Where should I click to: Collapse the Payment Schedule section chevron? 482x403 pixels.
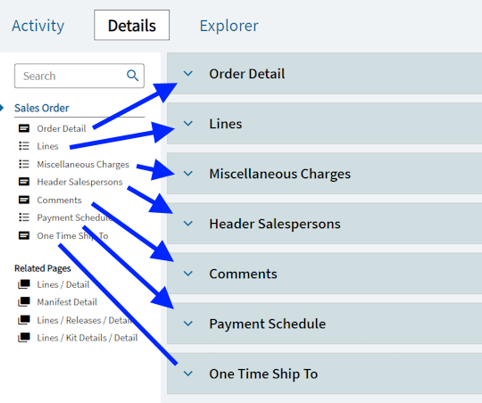188,323
